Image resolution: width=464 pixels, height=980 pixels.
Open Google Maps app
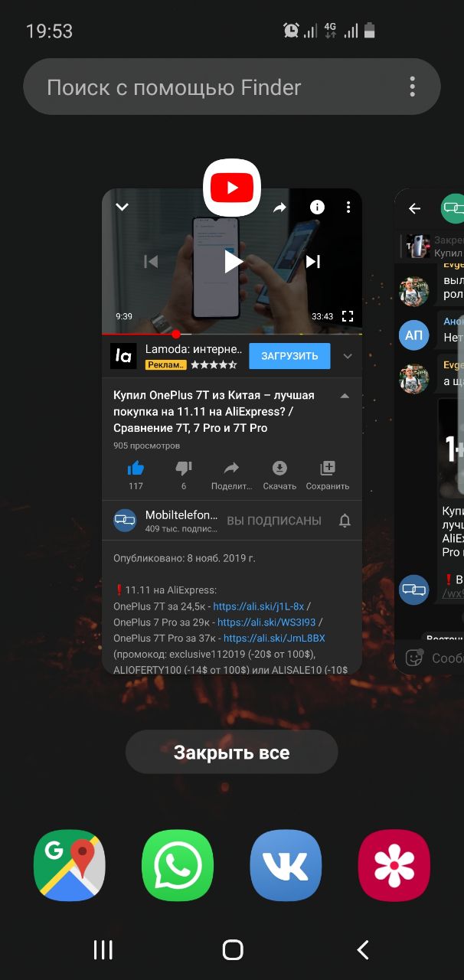coord(70,865)
